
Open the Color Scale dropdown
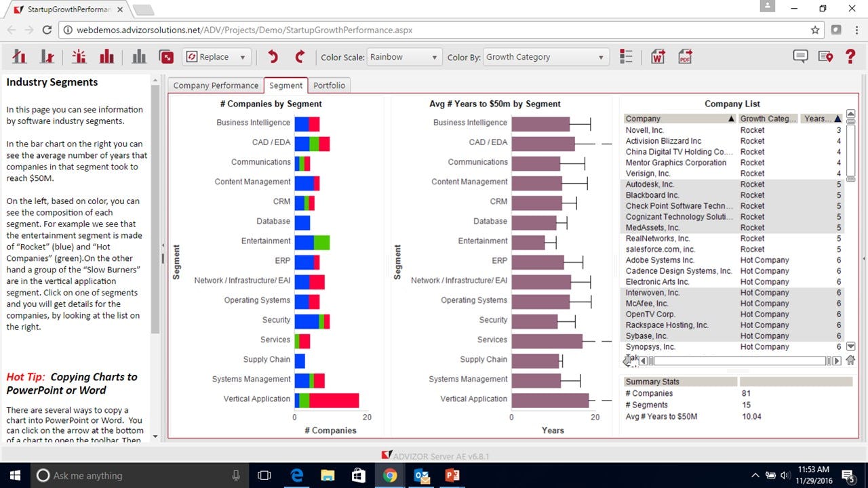(x=404, y=57)
